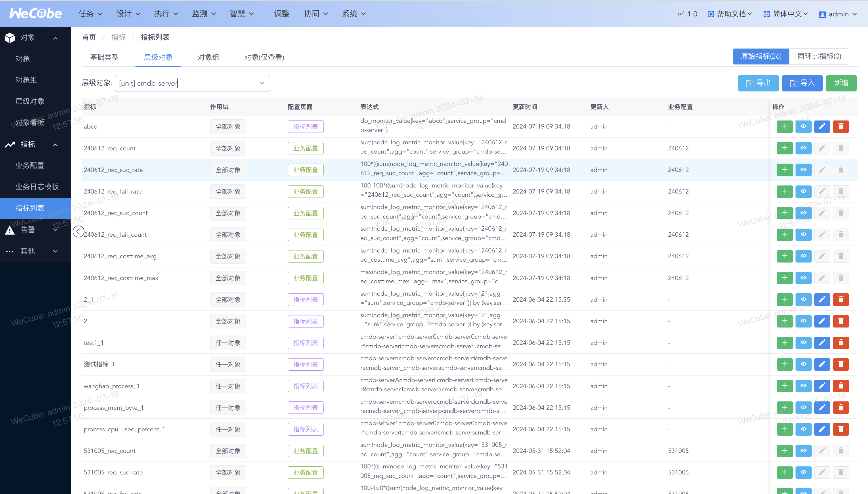Screen dimensions: 868x494
Task: Switch to the 对象(仅查看) tab
Action: tap(264, 57)
